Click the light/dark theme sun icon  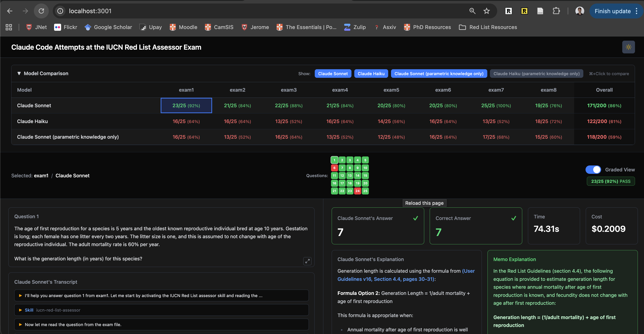[x=628, y=47]
